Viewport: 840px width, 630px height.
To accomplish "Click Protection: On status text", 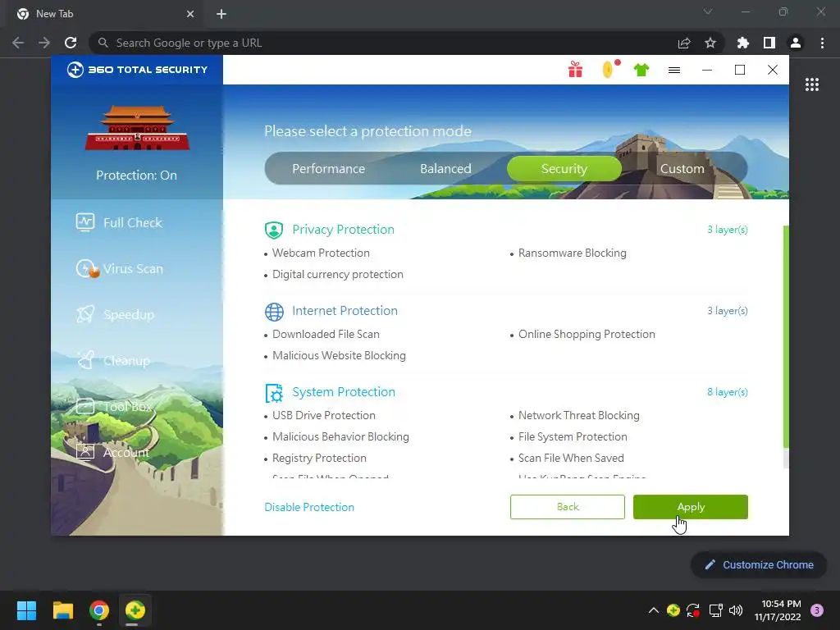I will [137, 176].
